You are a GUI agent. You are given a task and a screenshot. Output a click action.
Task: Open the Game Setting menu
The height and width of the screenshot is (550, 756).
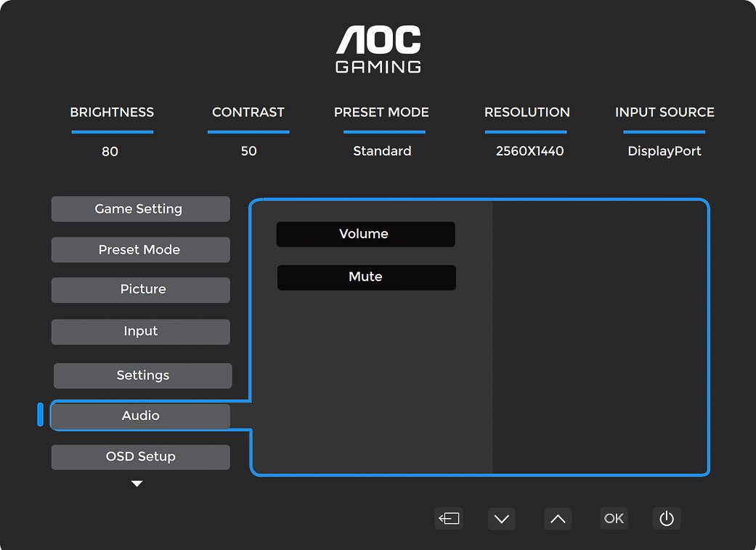coord(140,209)
